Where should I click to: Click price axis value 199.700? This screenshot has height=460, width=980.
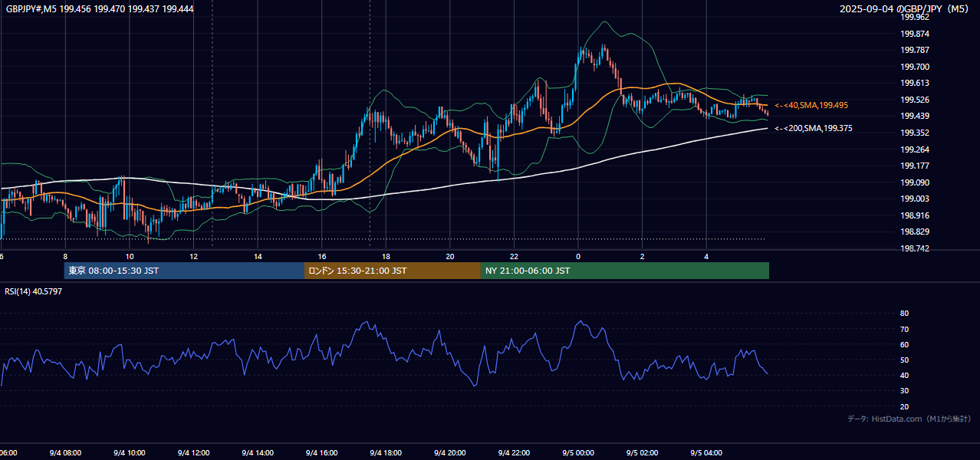click(x=915, y=67)
